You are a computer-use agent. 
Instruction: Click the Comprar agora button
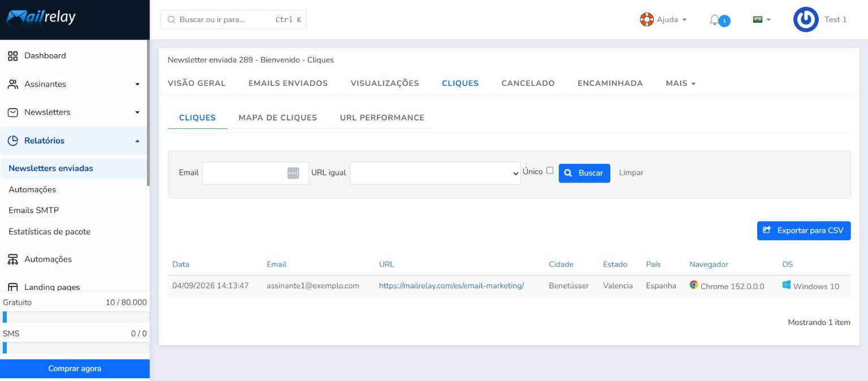point(75,369)
